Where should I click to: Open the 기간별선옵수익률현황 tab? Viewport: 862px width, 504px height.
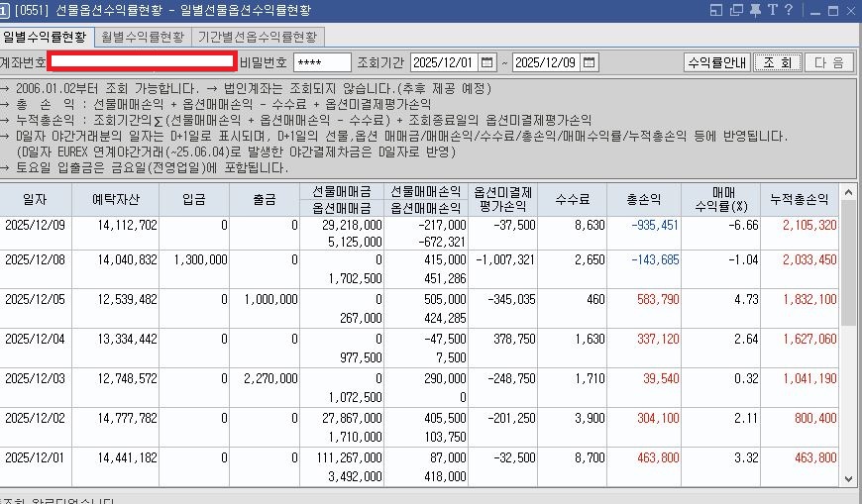click(258, 37)
